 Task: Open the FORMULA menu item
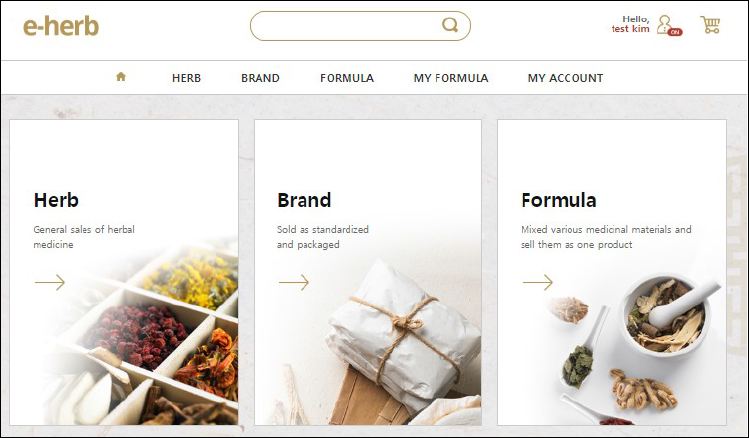tap(347, 78)
